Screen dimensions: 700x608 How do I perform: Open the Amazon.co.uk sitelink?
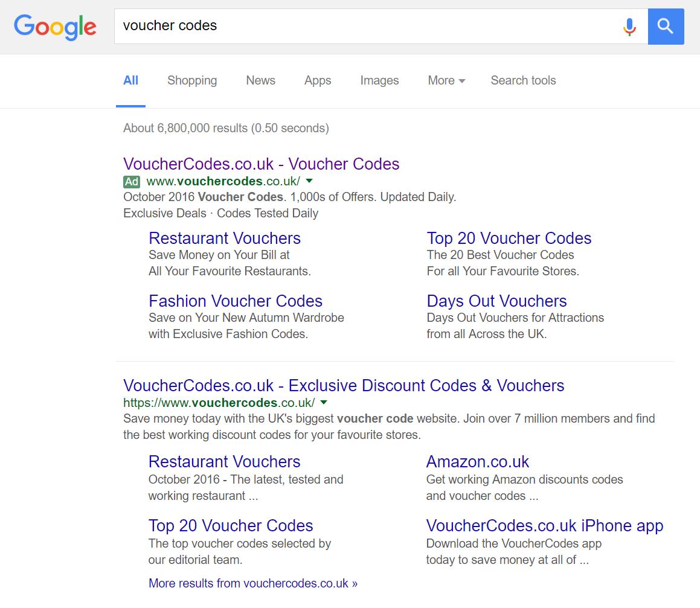pyautogui.click(x=478, y=461)
